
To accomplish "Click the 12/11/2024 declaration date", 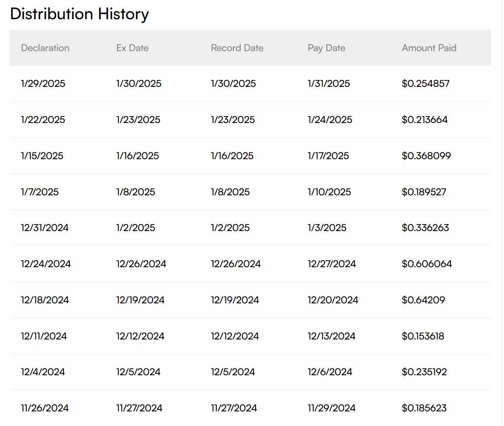I will tap(44, 336).
